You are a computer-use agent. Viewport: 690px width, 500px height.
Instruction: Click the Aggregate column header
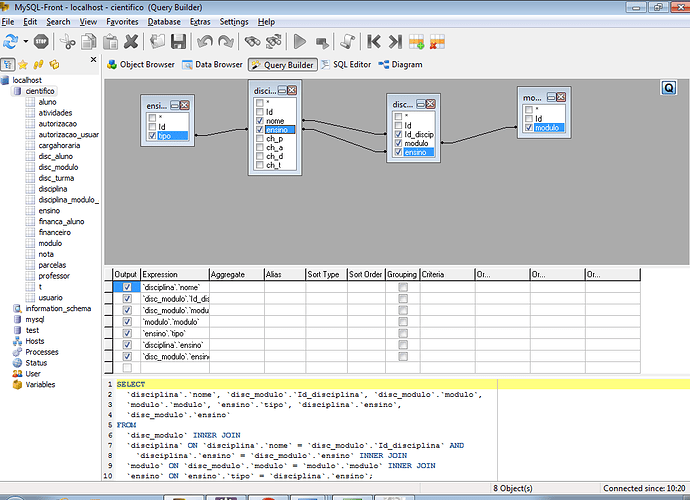pyautogui.click(x=236, y=274)
